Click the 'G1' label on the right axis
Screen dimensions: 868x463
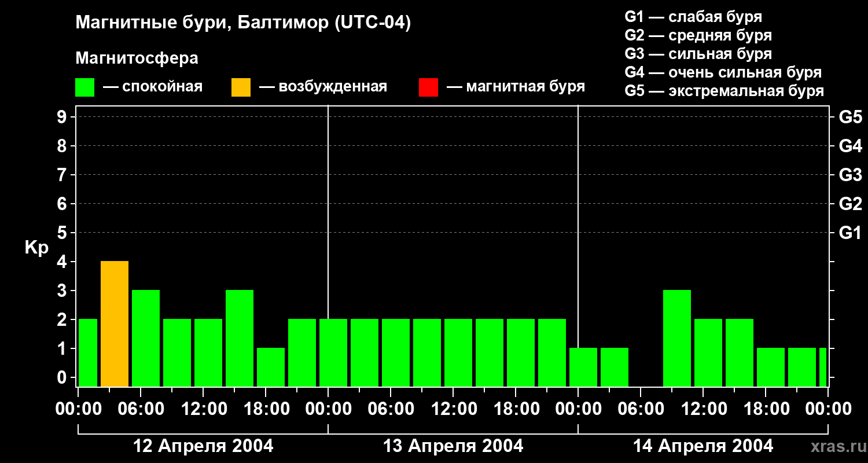pyautogui.click(x=850, y=233)
